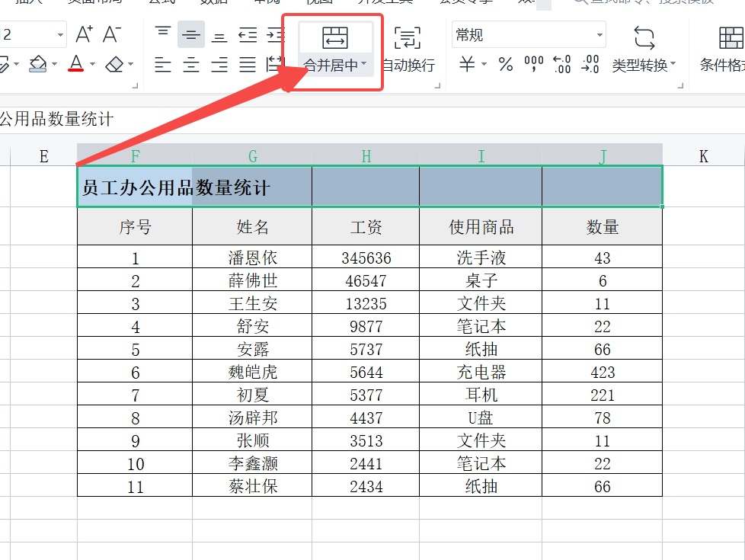745x560 pixels.
Task: Select the cell containing 潘恩依
Action: click(x=252, y=258)
